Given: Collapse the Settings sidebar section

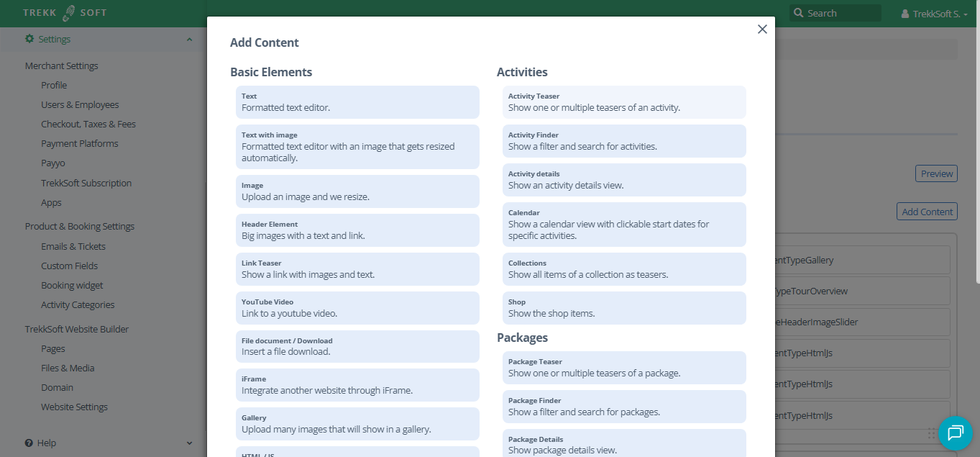Looking at the screenshot, I should (x=190, y=40).
